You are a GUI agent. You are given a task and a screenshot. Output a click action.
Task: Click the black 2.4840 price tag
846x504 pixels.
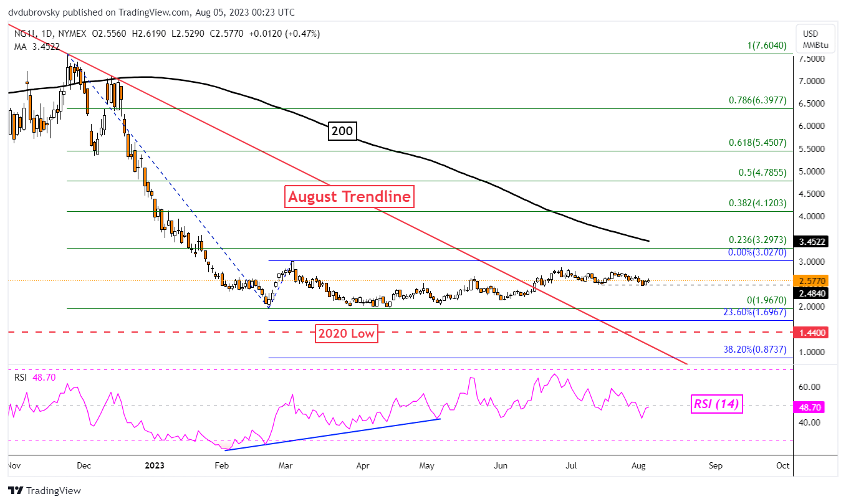pos(811,293)
